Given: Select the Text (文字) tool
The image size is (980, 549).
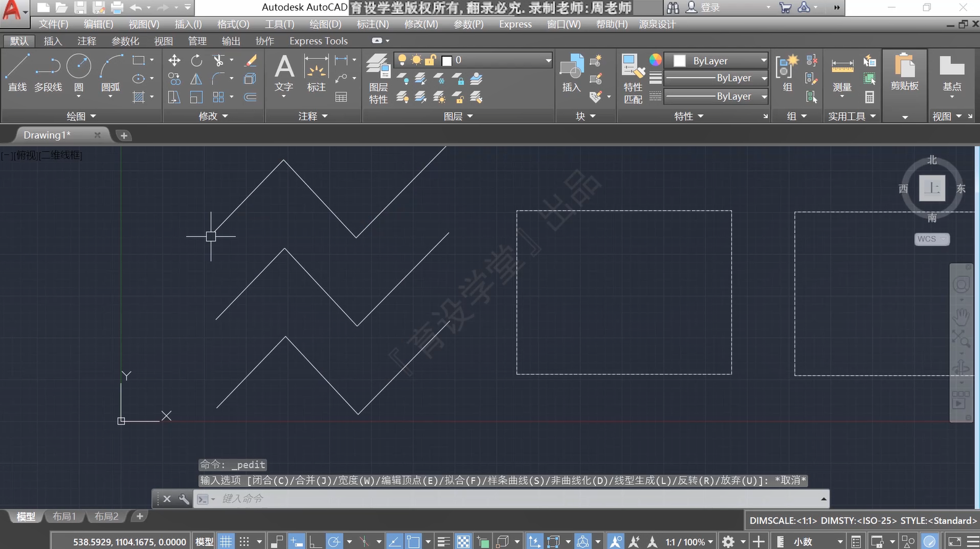Looking at the screenshot, I should (x=284, y=73).
